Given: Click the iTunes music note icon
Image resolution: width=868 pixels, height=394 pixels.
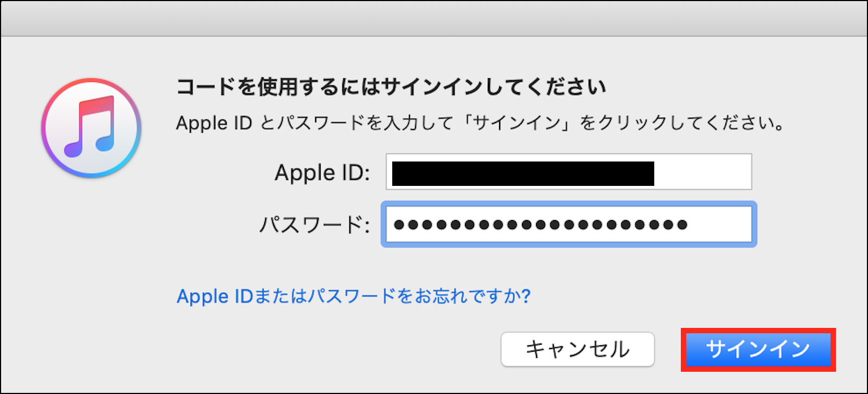Looking at the screenshot, I should tap(91, 128).
